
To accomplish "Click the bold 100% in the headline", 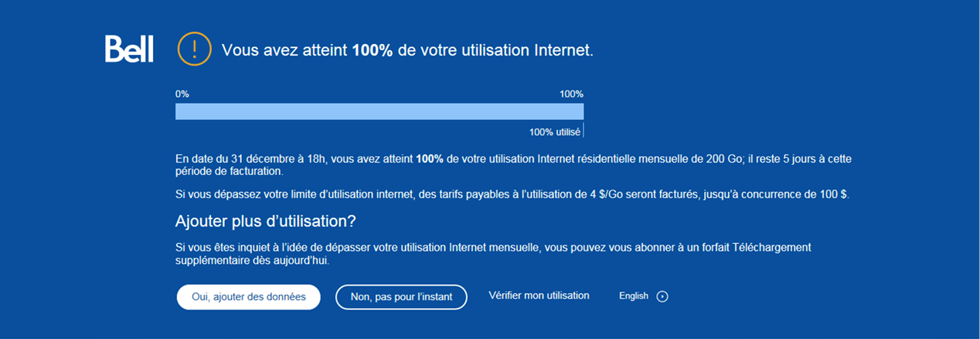I will coord(373,50).
